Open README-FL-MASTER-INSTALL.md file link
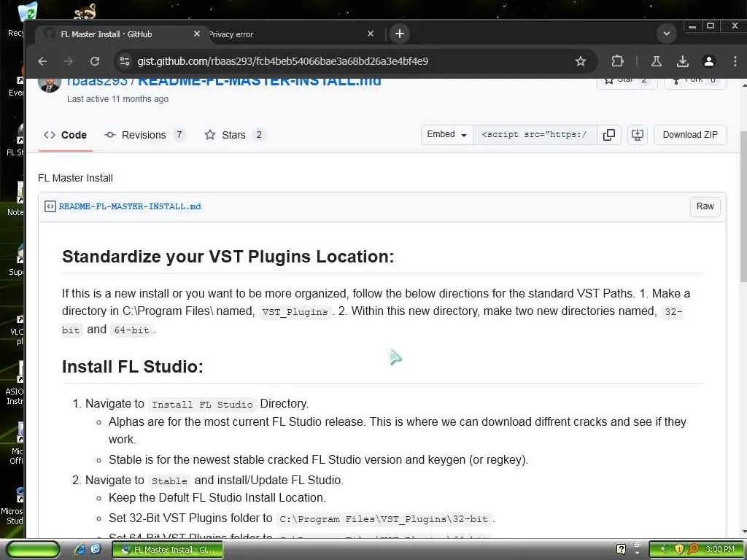 (x=130, y=206)
